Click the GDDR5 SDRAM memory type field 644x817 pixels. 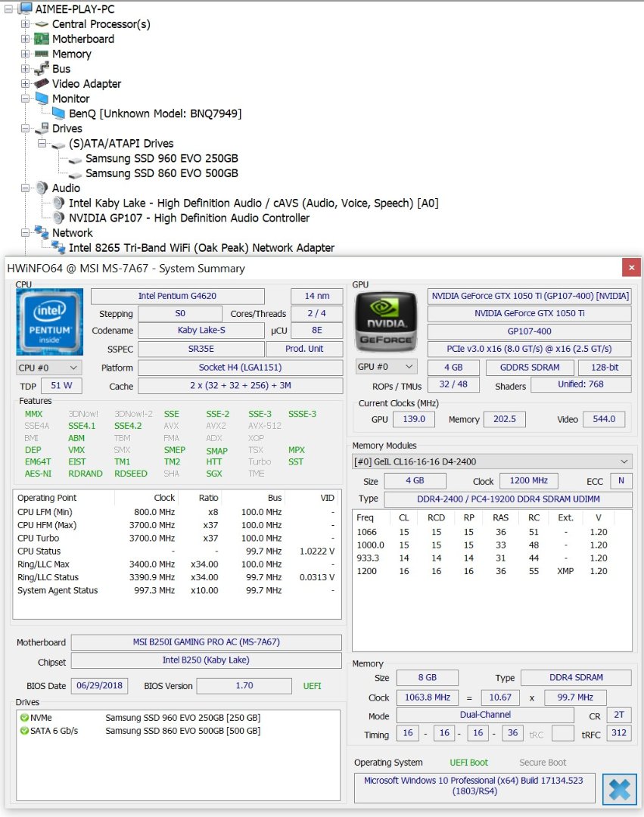click(530, 368)
